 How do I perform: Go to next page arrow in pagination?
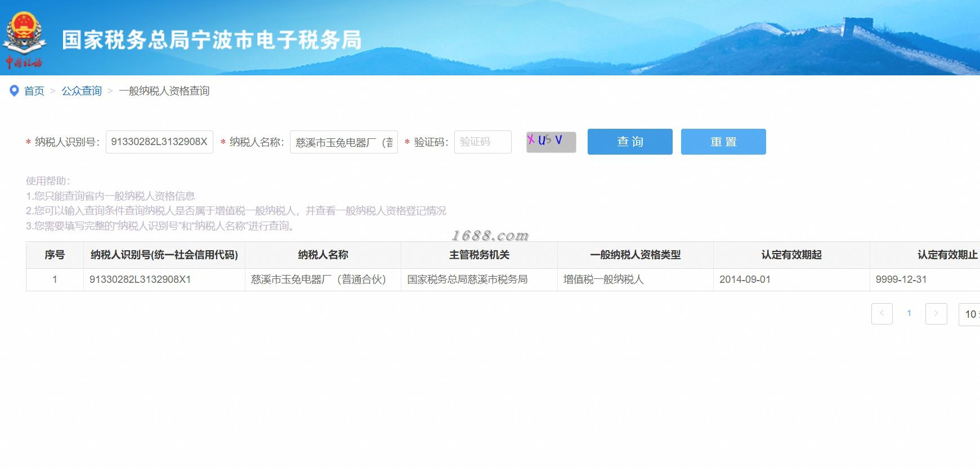point(936,313)
